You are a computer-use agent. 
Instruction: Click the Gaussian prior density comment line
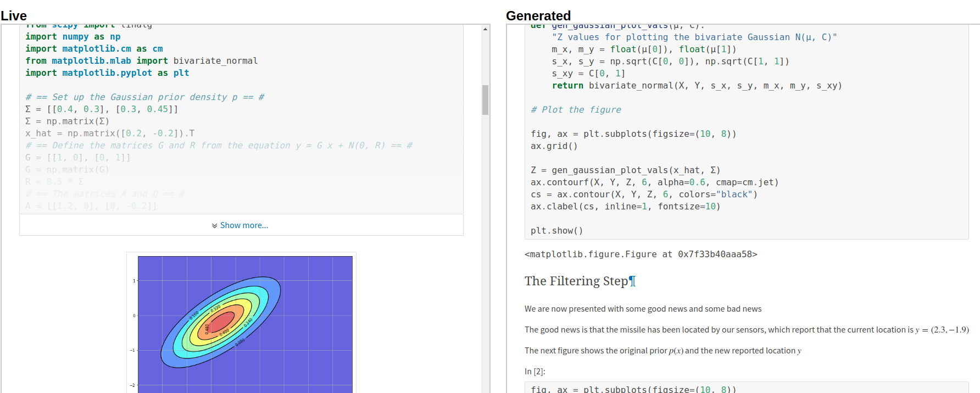pyautogui.click(x=145, y=97)
